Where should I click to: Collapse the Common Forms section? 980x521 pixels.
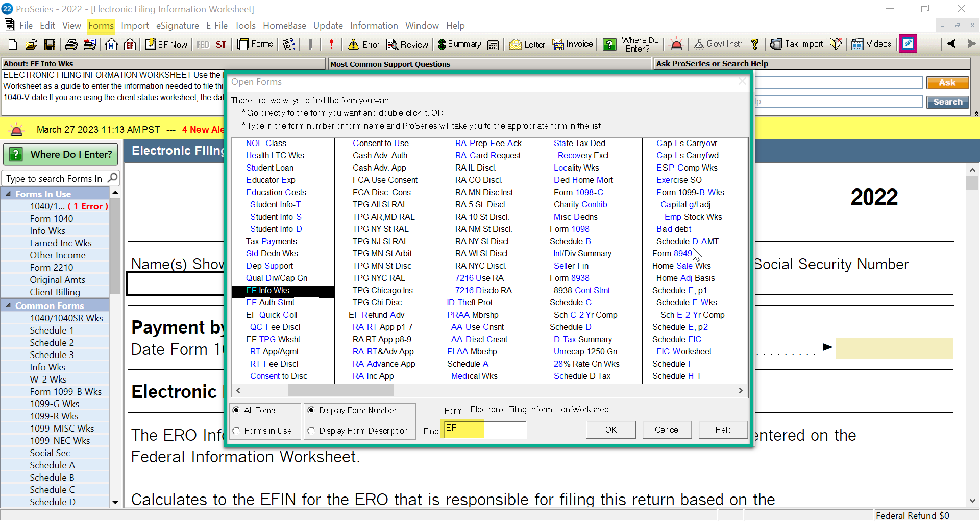coord(8,305)
